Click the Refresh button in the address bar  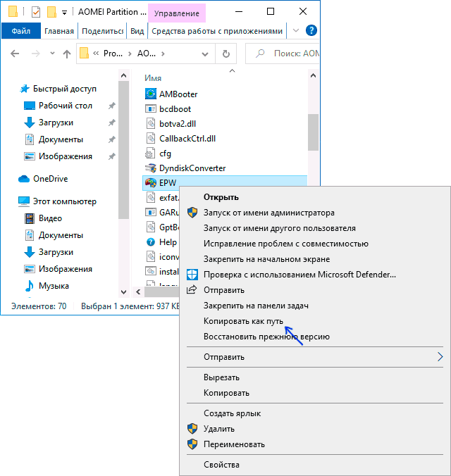coord(225,54)
